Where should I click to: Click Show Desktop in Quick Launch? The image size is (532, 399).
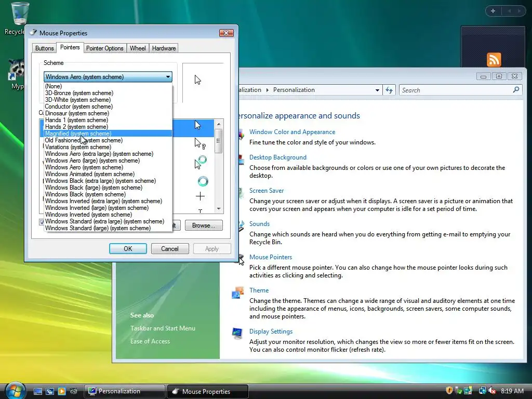[x=37, y=391]
